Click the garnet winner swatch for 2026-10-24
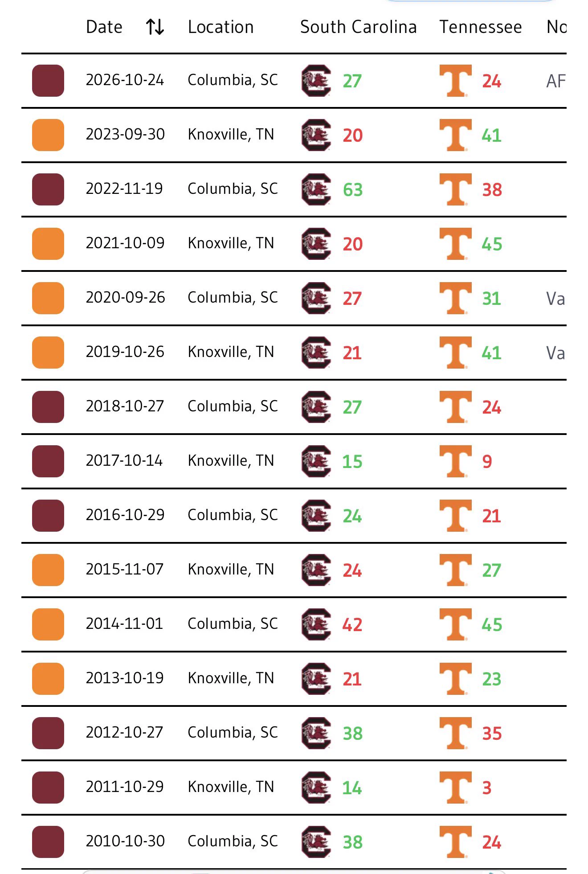The height and width of the screenshot is (874, 588). [48, 81]
